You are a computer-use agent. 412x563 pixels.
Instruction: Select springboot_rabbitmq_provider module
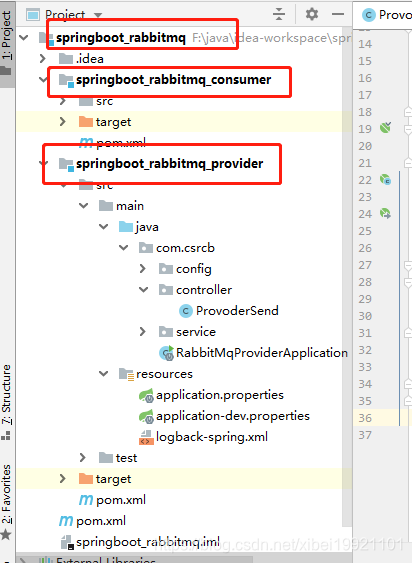coord(170,164)
